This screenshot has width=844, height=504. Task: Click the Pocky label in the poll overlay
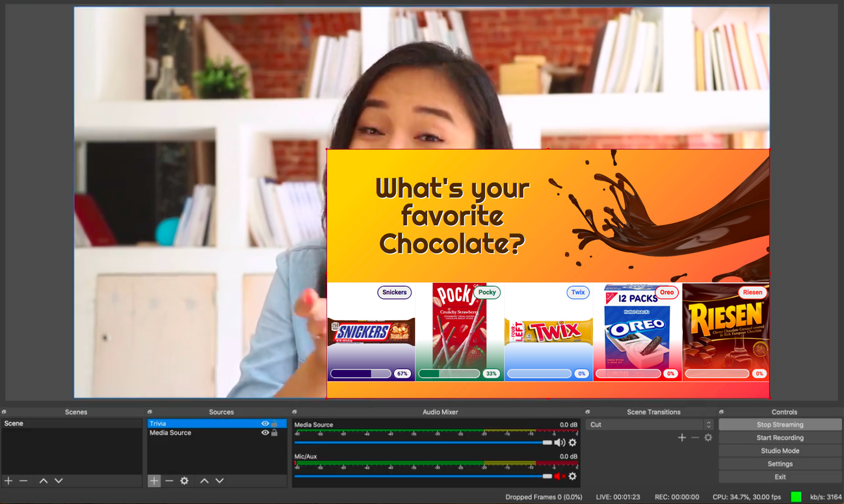coord(487,292)
